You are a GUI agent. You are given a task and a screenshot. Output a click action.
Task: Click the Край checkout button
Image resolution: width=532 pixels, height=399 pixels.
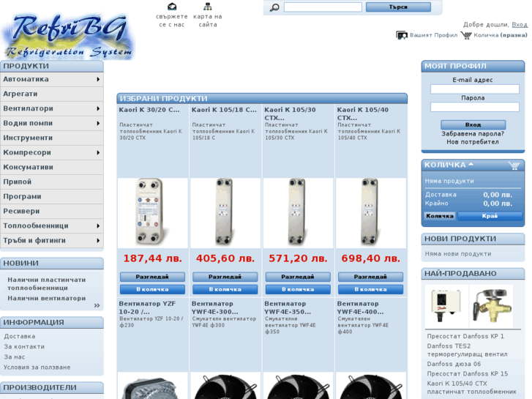490,216
